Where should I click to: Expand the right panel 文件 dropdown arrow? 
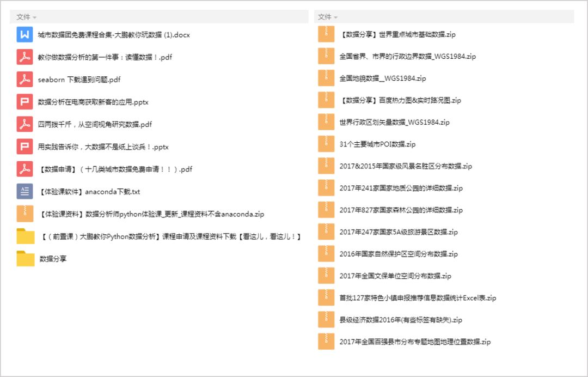[335, 17]
